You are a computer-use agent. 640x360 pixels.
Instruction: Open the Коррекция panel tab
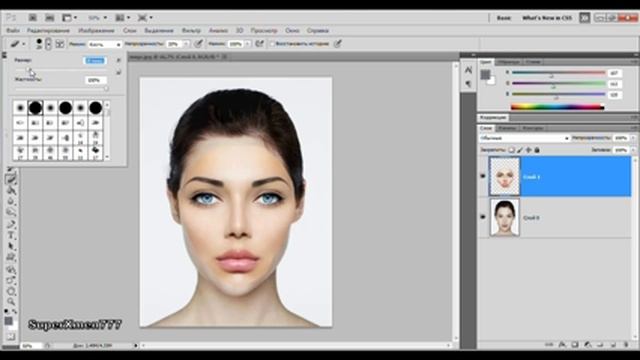[493, 118]
